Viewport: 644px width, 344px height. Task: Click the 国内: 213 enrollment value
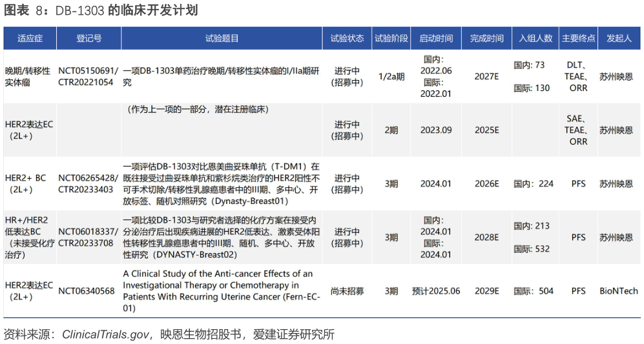pyautogui.click(x=532, y=226)
